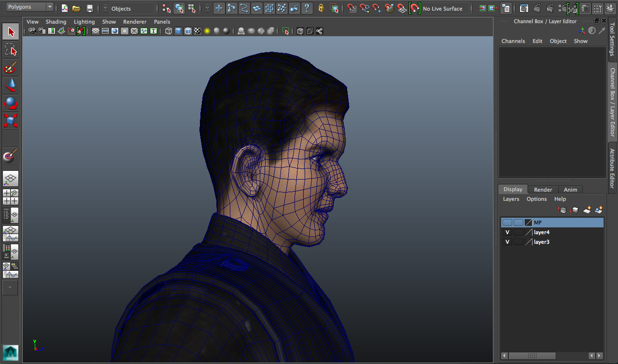Create layer and assign selected objects

(x=599, y=210)
